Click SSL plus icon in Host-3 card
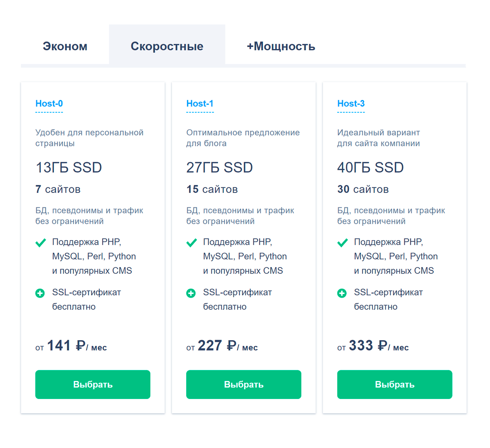Viewport: 490px width, 448px height. point(342,293)
